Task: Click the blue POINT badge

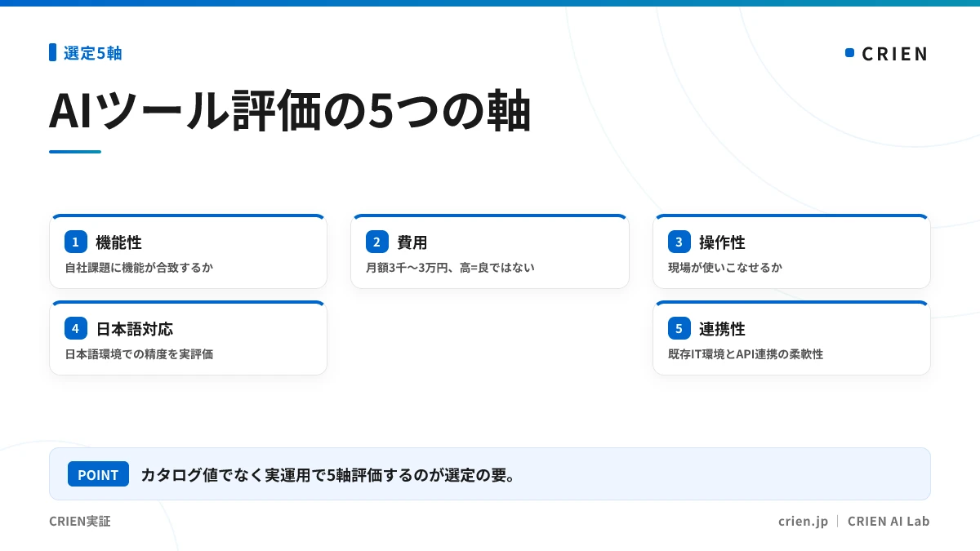Action: pos(98,474)
